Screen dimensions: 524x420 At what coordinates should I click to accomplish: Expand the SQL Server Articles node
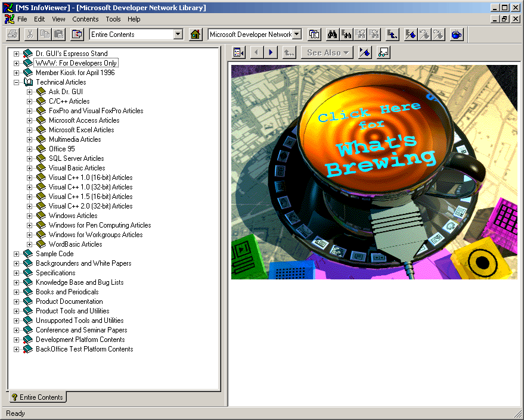[x=29, y=158]
